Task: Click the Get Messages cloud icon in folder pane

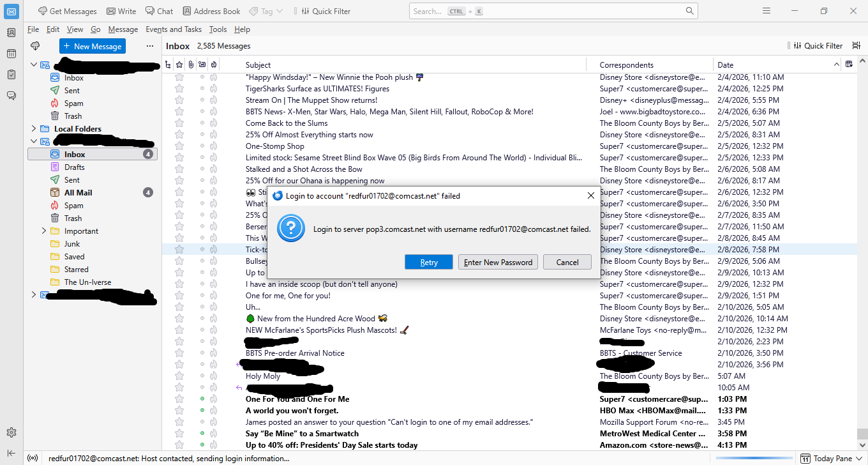Action: point(35,46)
